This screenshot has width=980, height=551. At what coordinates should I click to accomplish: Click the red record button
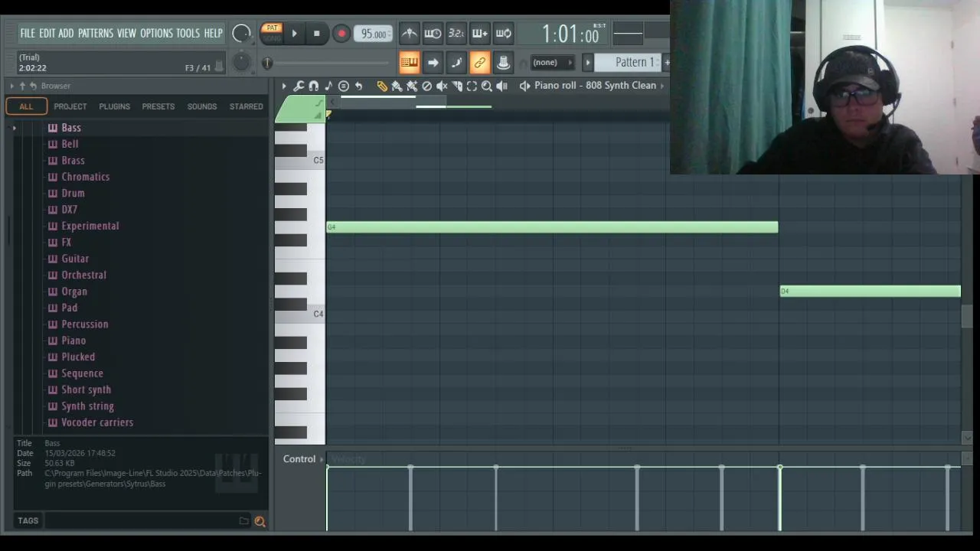pos(341,34)
